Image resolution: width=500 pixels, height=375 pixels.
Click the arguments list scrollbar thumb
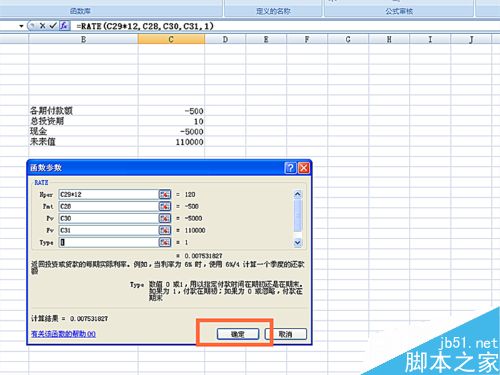298,215
